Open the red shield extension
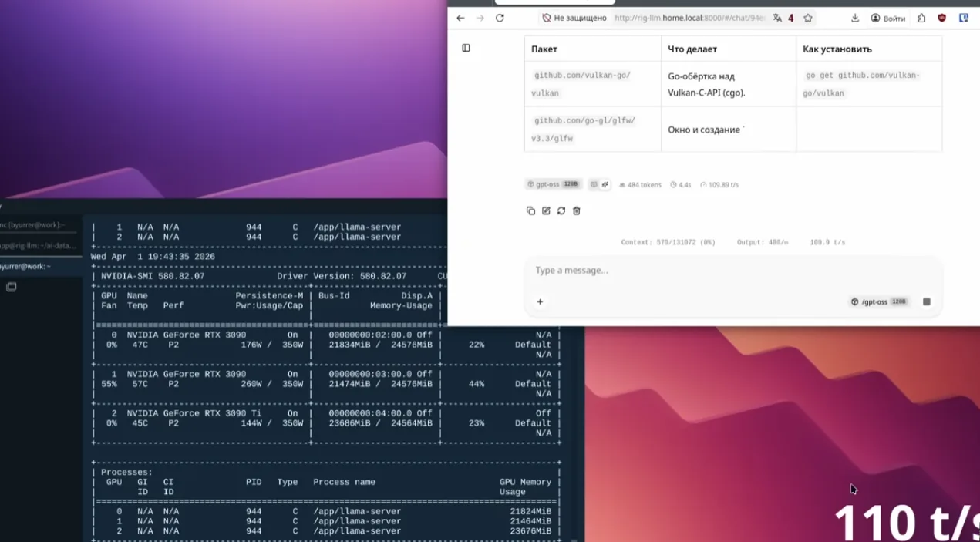 (942, 18)
